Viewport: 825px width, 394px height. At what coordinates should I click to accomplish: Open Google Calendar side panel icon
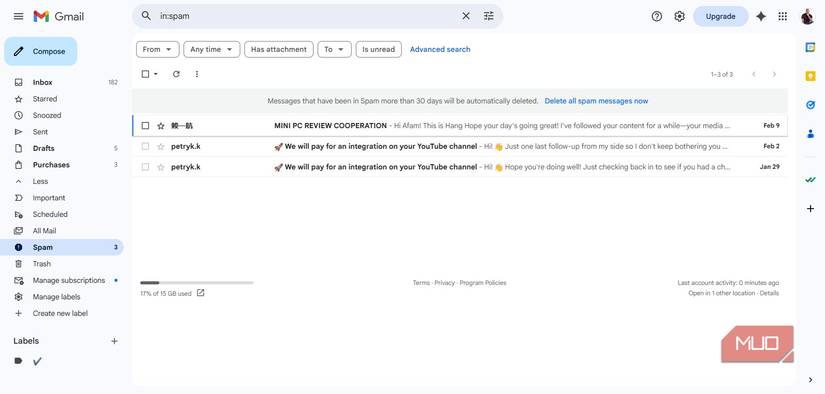point(810,47)
